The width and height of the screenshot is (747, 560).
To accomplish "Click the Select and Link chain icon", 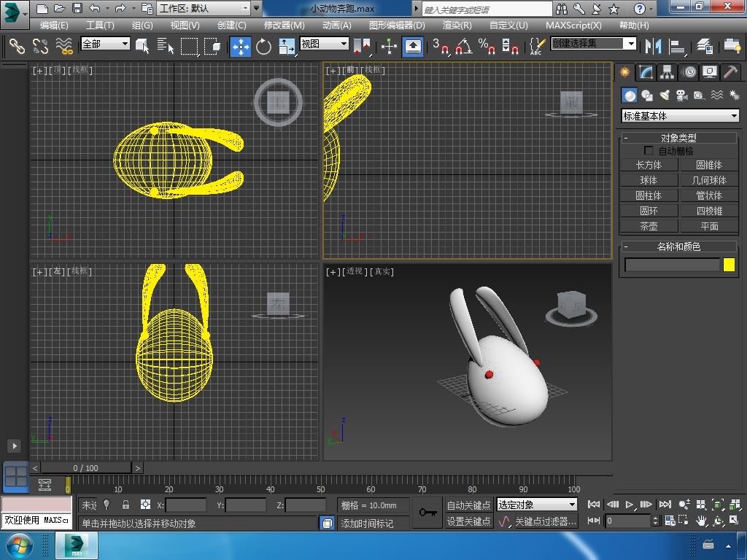I will coord(16,46).
